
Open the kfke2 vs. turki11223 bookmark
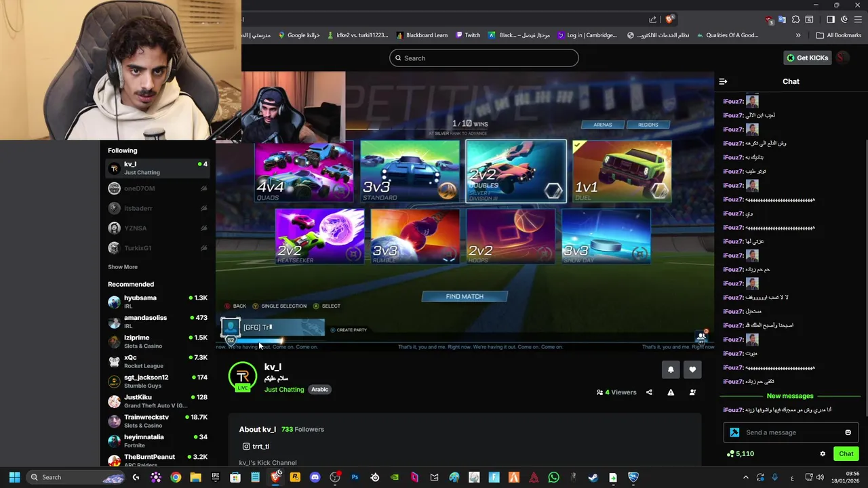[x=357, y=35]
